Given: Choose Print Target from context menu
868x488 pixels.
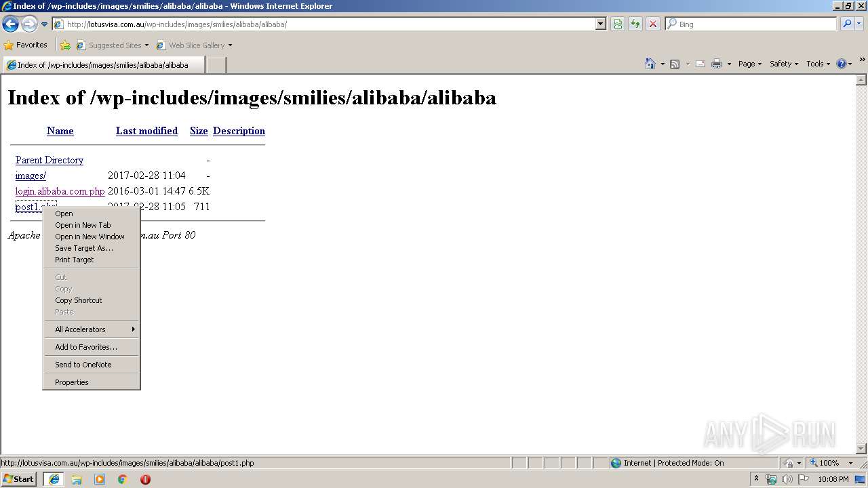Looking at the screenshot, I should (x=92, y=260).
